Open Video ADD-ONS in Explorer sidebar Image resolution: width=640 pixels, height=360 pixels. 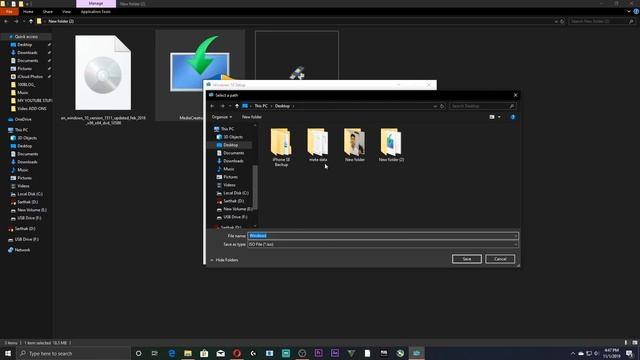[31, 109]
